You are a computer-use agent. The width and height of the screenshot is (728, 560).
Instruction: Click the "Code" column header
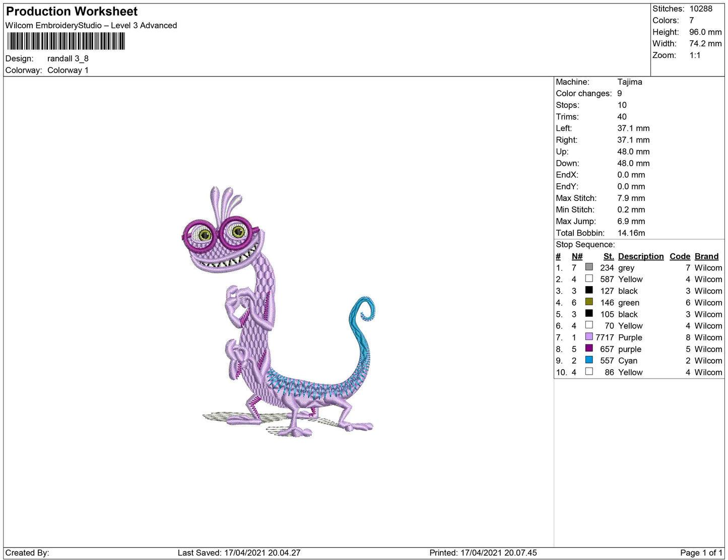[680, 256]
